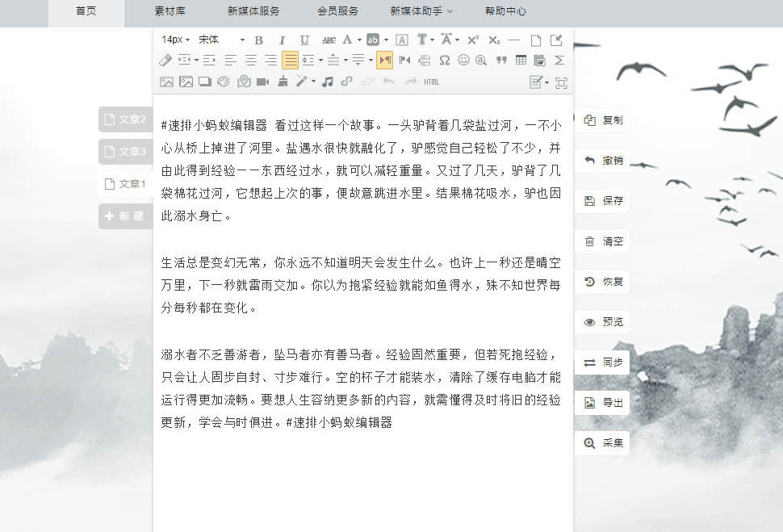The height and width of the screenshot is (532, 783).
Task: Toggle underline formatting
Action: [304, 40]
